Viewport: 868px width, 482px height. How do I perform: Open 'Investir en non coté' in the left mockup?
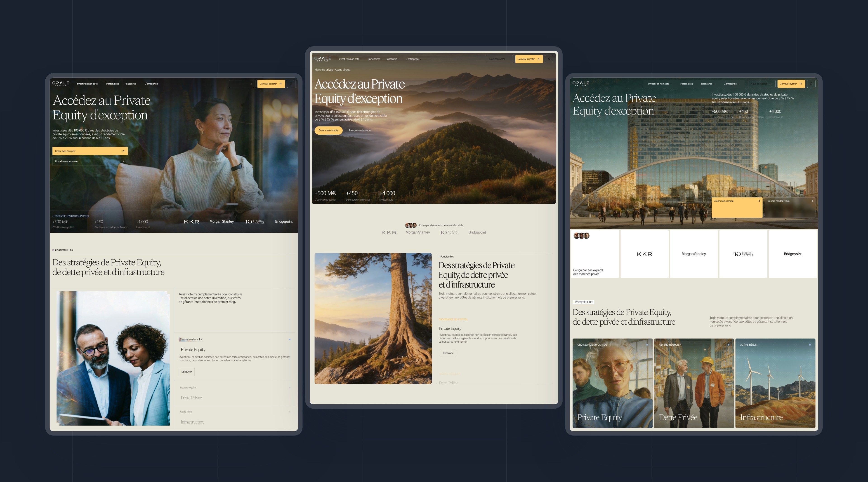[x=87, y=84]
